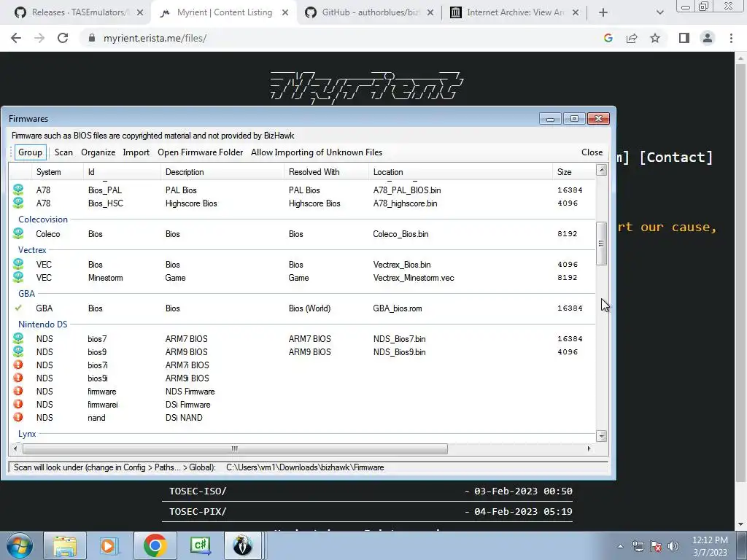Sort list by System column header
The image size is (747, 560).
(58, 172)
